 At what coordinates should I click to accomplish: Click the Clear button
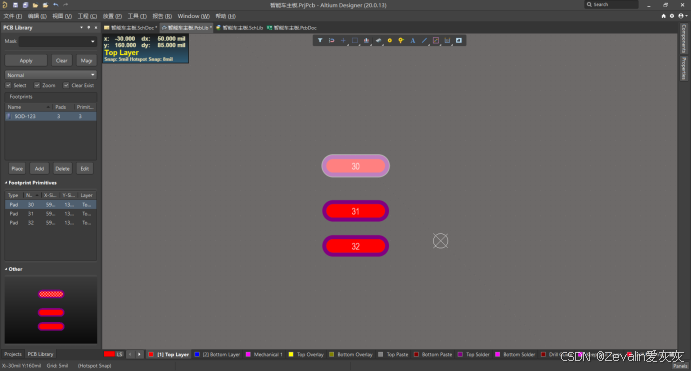61,60
